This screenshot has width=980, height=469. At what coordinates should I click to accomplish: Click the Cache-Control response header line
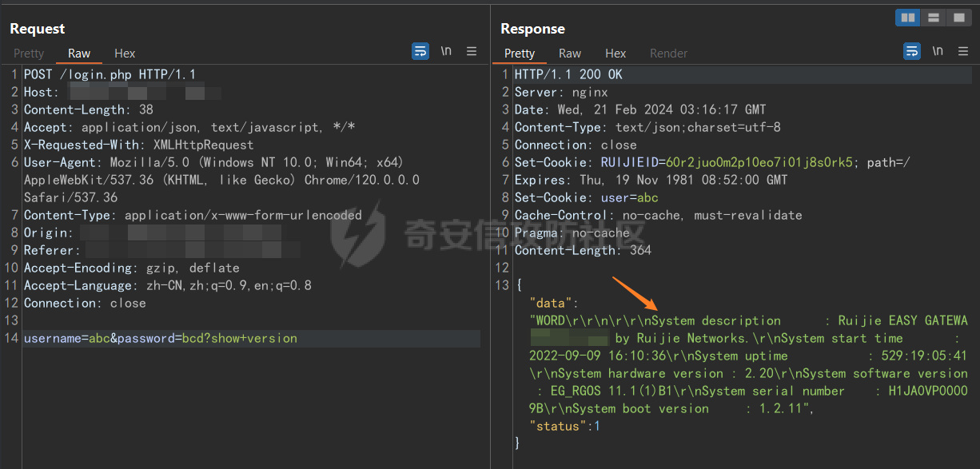coord(658,215)
